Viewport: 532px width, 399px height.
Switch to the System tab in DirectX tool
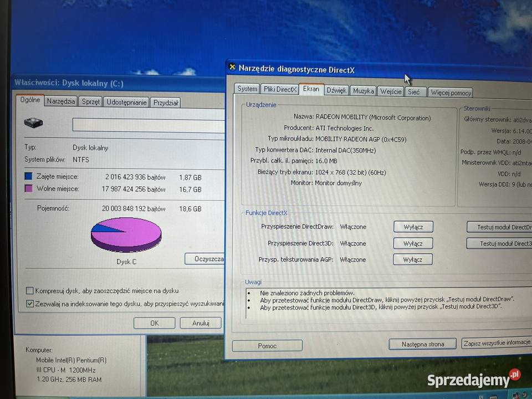(x=247, y=89)
